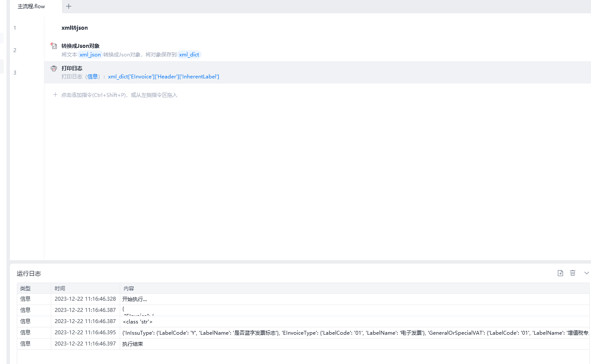The width and height of the screenshot is (591, 364).
Task: Click the plus icon before 点击添加指令
Action: click(x=55, y=95)
